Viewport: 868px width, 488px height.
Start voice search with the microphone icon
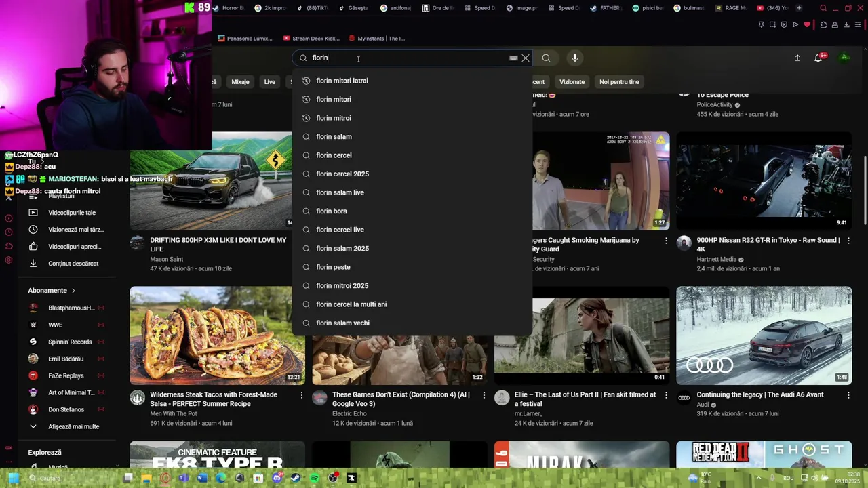coord(574,58)
